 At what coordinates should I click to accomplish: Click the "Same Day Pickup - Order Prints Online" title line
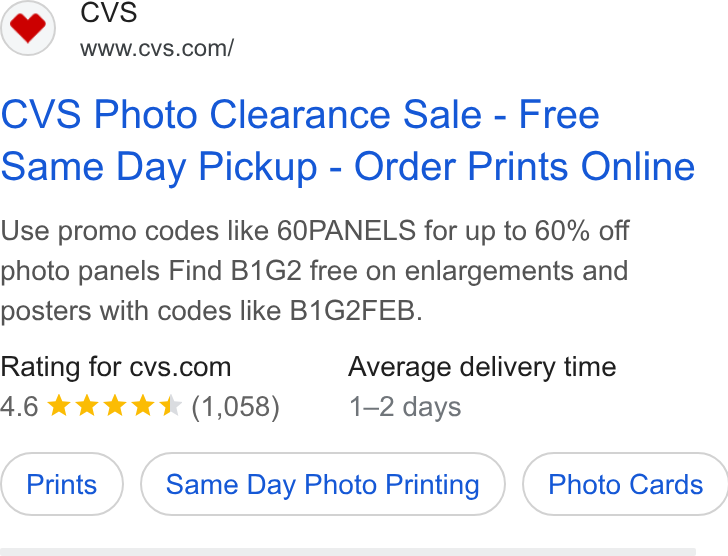coord(347,166)
